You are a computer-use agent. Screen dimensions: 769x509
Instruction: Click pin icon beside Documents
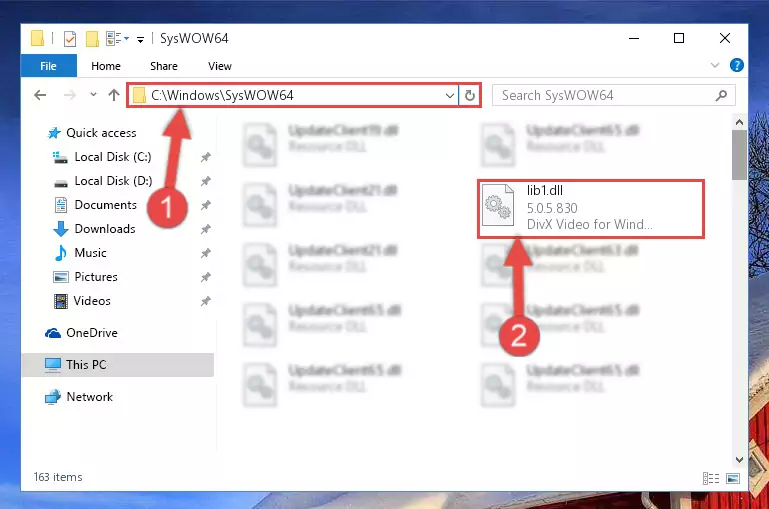click(x=205, y=205)
